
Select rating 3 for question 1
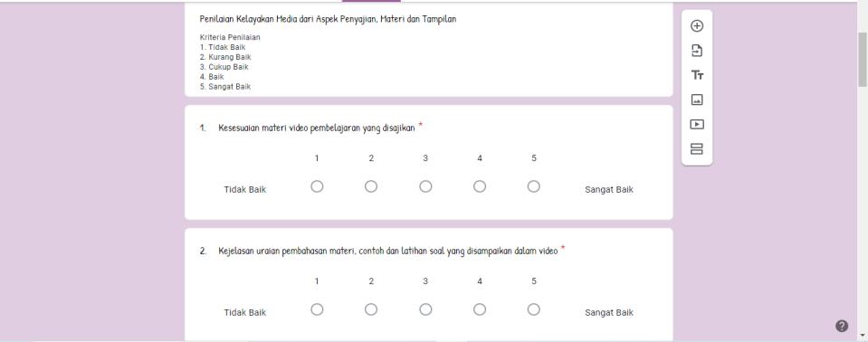425,186
